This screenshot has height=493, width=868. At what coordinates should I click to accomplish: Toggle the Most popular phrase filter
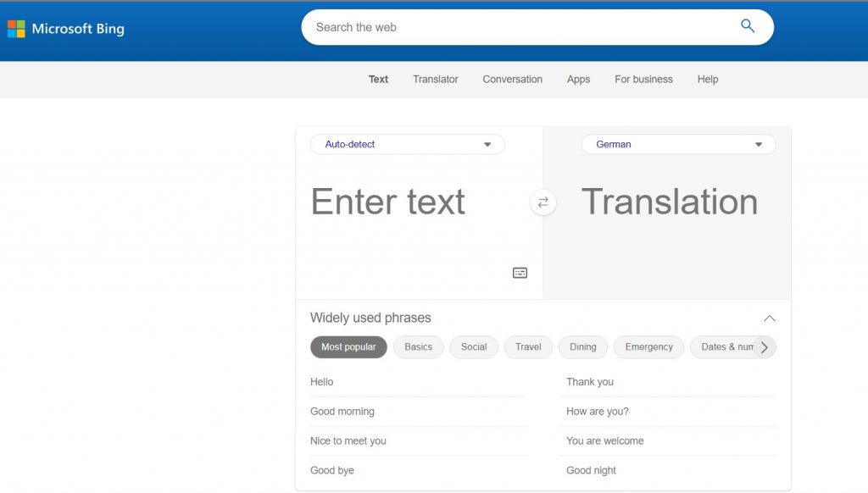[348, 346]
